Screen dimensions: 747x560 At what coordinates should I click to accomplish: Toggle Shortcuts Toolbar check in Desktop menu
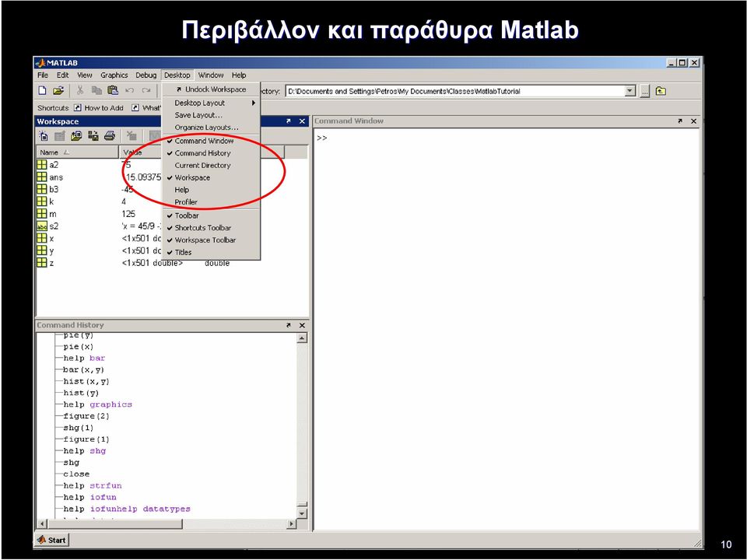pos(211,228)
